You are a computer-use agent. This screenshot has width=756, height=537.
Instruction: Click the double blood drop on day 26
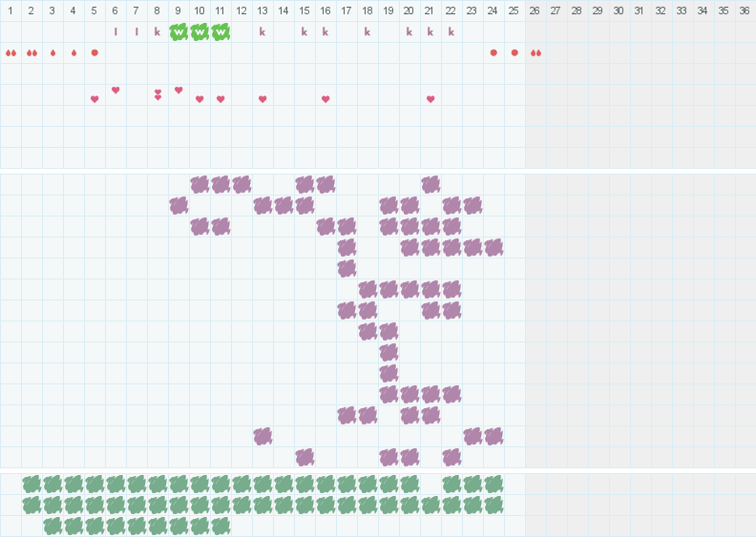535,52
